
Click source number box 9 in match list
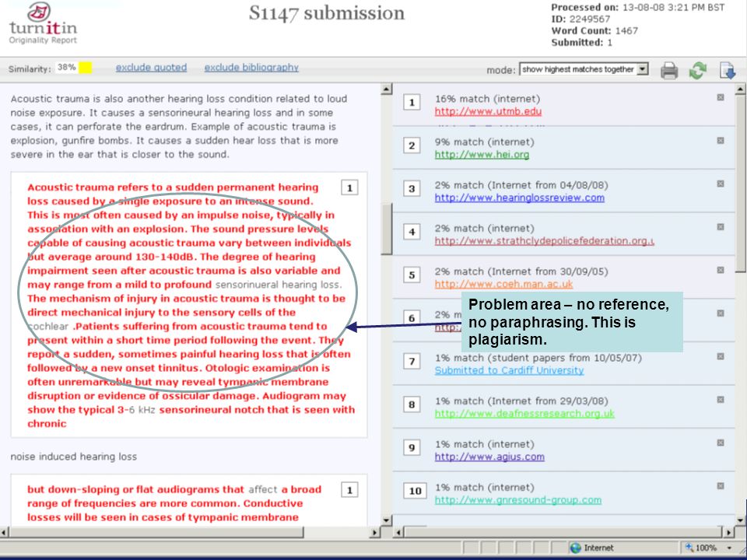click(x=412, y=448)
